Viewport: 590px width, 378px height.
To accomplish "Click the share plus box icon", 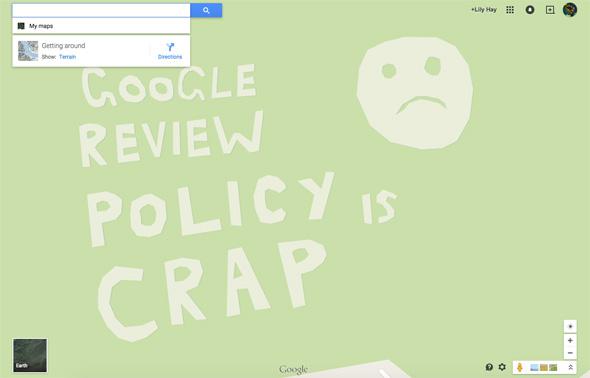I will pos(550,10).
